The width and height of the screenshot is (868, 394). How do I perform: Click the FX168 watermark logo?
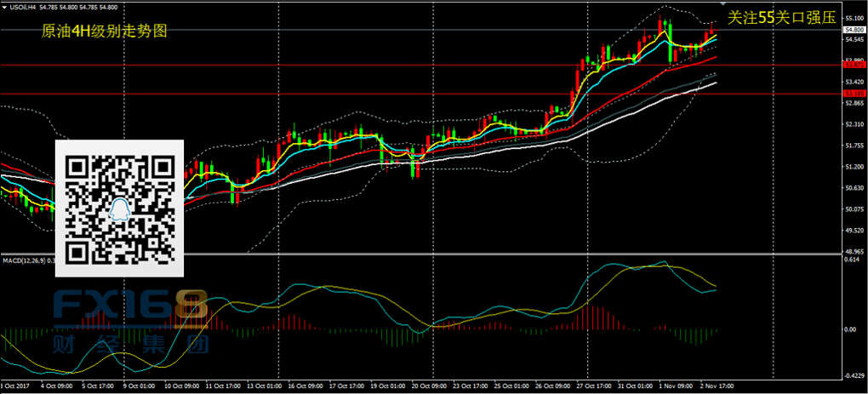129,308
